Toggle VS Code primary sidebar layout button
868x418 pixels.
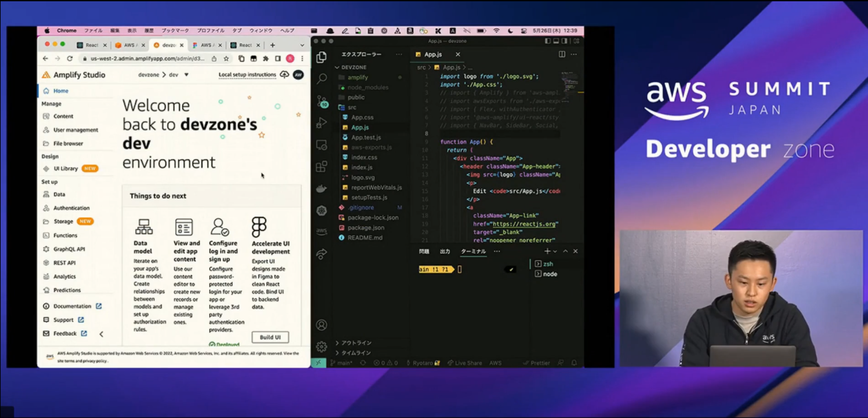tap(548, 41)
